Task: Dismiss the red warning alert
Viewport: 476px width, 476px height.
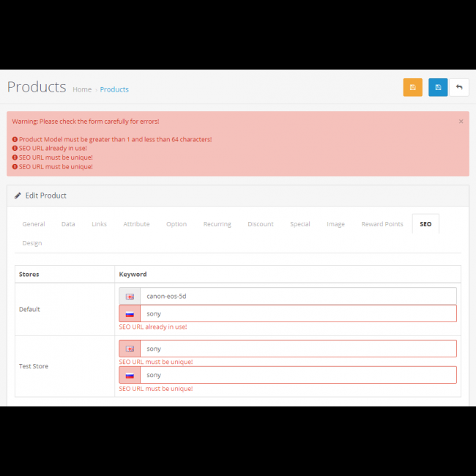Action: click(x=461, y=122)
